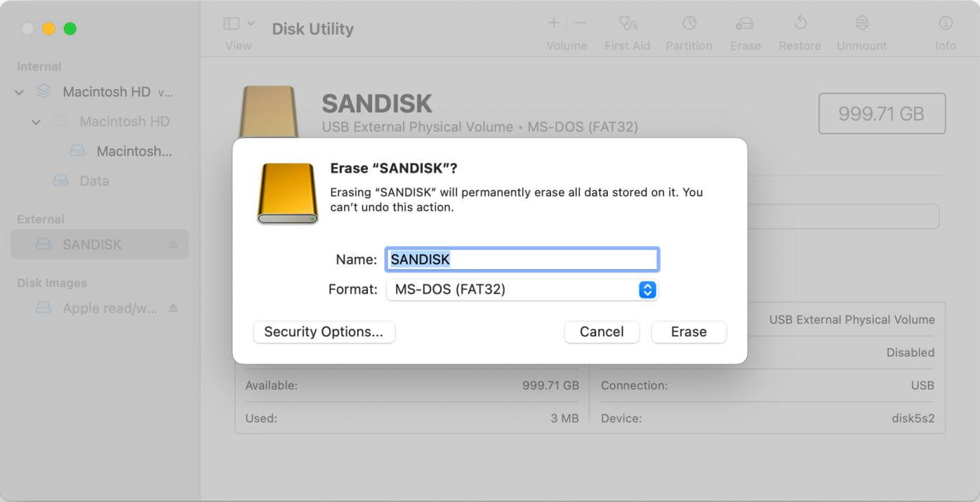Select SANDISK under External
The height and width of the screenshot is (502, 980).
[93, 244]
